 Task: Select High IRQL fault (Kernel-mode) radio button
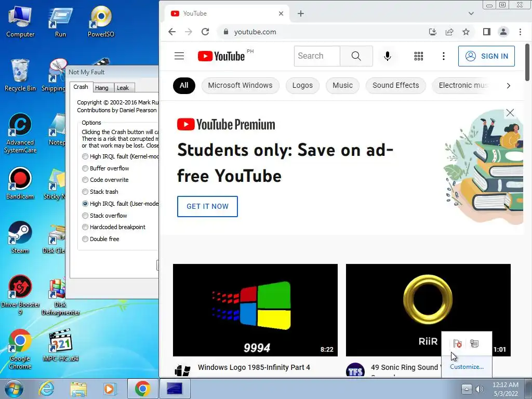pos(85,156)
